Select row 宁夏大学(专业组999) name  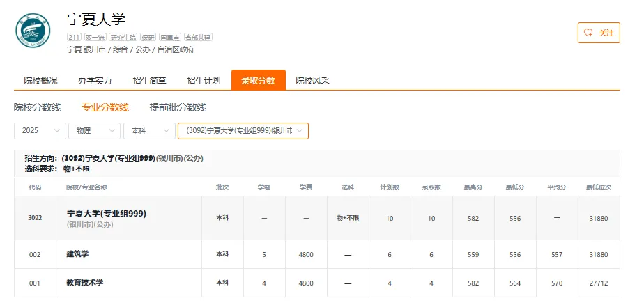click(x=107, y=214)
